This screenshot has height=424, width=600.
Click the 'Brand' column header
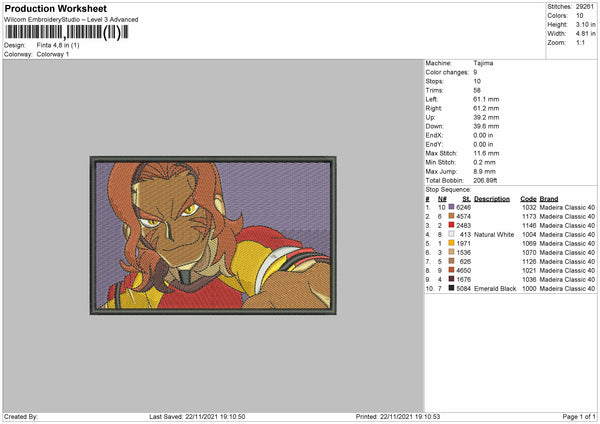click(x=549, y=199)
